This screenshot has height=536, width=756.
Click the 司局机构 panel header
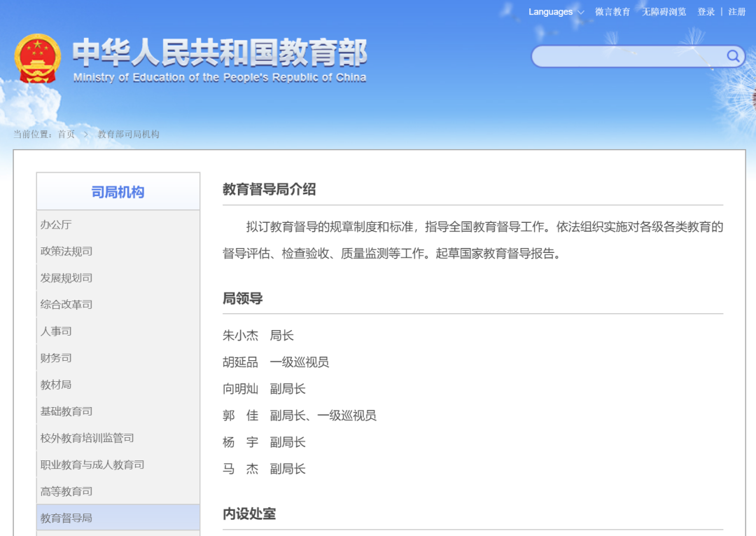point(117,193)
